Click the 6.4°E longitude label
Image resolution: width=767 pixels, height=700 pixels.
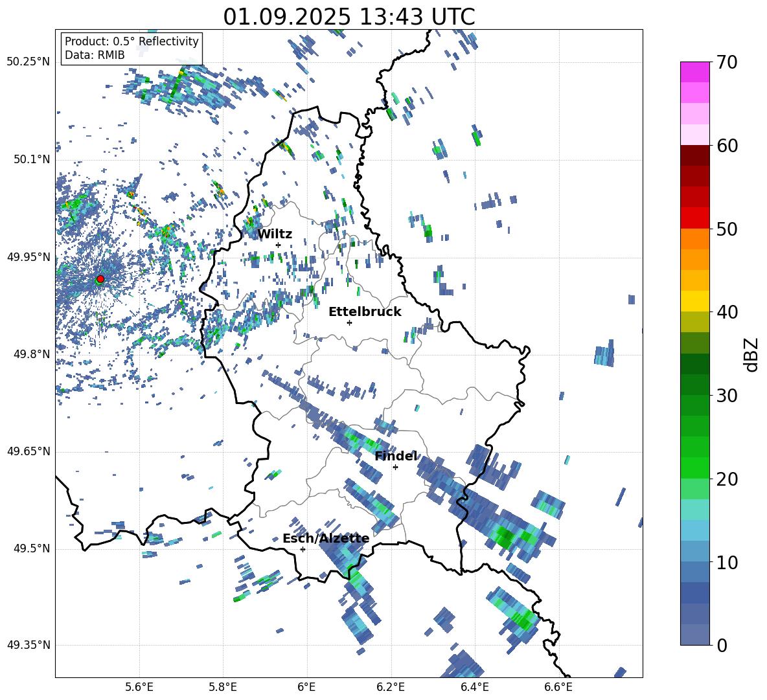474,687
